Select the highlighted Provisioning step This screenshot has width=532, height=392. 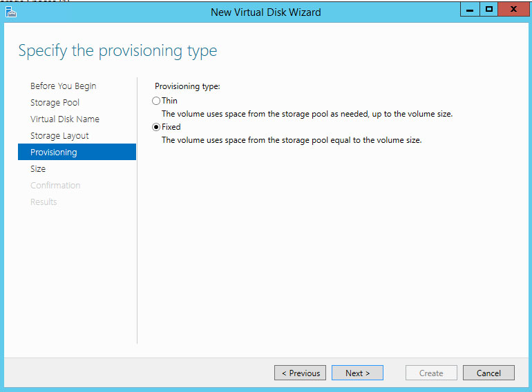[54, 153]
